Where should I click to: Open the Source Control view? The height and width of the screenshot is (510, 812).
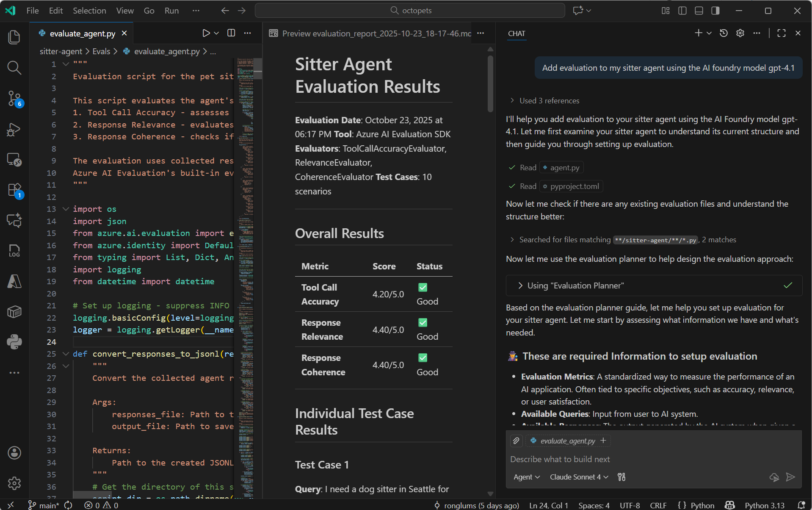tap(14, 98)
